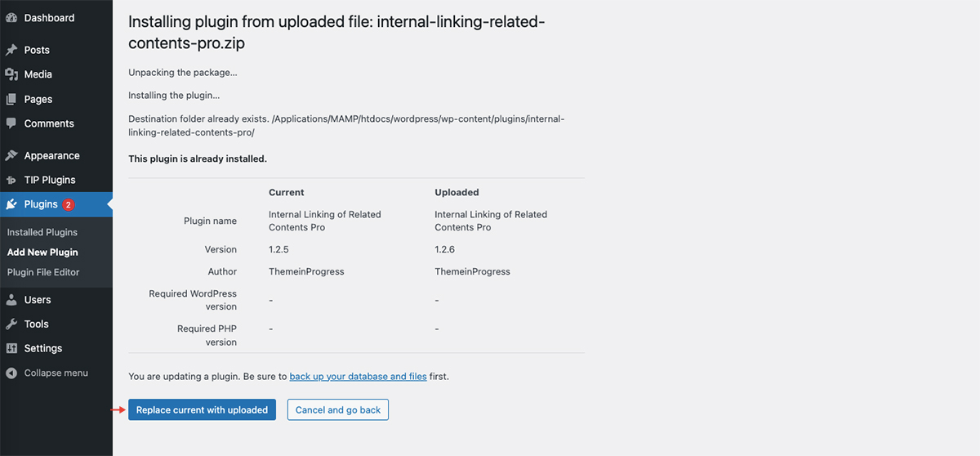Click the Plugins plug icon
The height and width of the screenshot is (456, 980).
pos(11,204)
